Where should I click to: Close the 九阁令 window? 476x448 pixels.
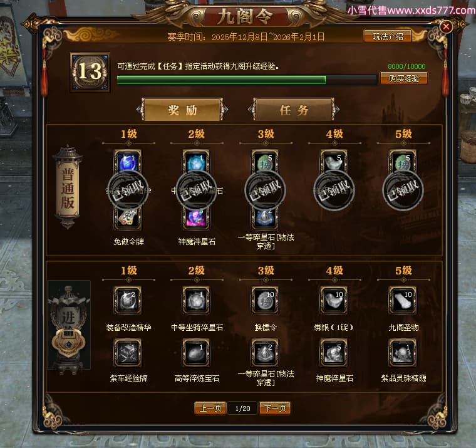tap(446, 27)
